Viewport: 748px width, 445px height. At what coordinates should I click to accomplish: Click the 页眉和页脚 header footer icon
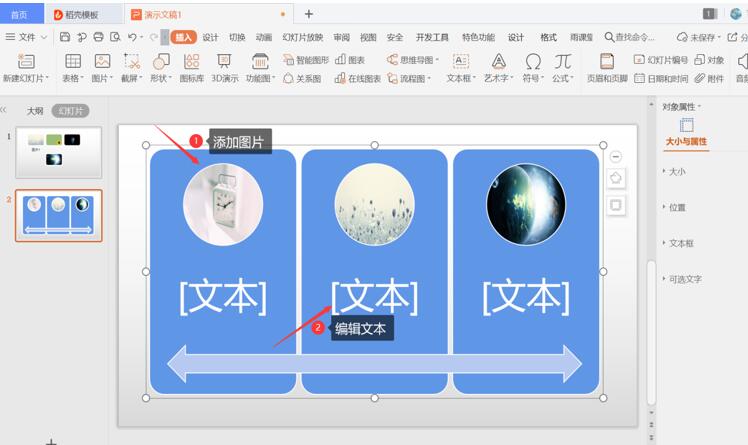point(607,61)
